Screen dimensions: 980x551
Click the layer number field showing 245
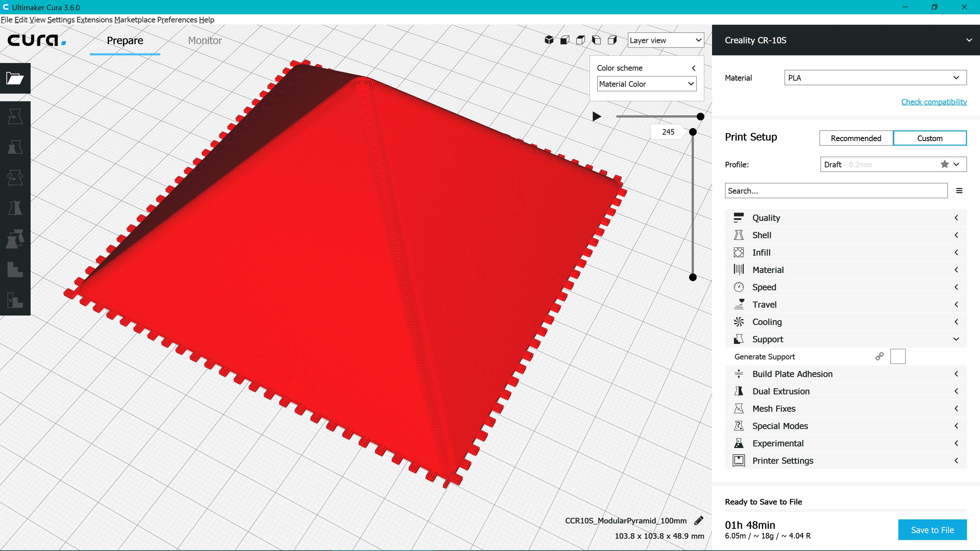pyautogui.click(x=668, y=132)
